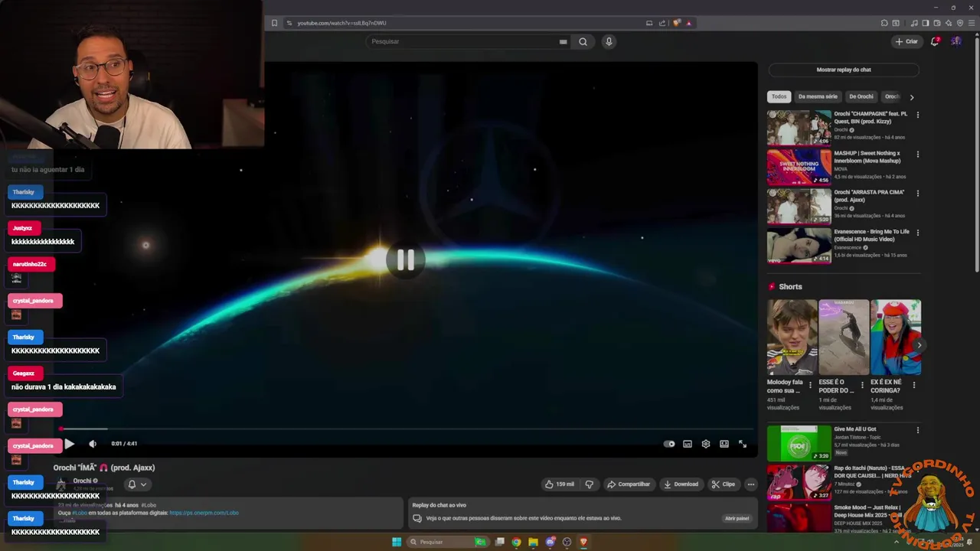Open Orochi CHAMPAGNE video thumbnail
Viewport: 980px width, 551px height.
tap(799, 128)
